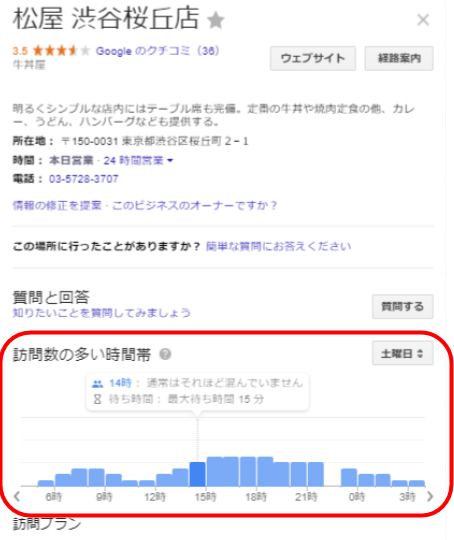Call phone number 03-5728-3707 link
454x540 pixels.
pyautogui.click(x=83, y=179)
